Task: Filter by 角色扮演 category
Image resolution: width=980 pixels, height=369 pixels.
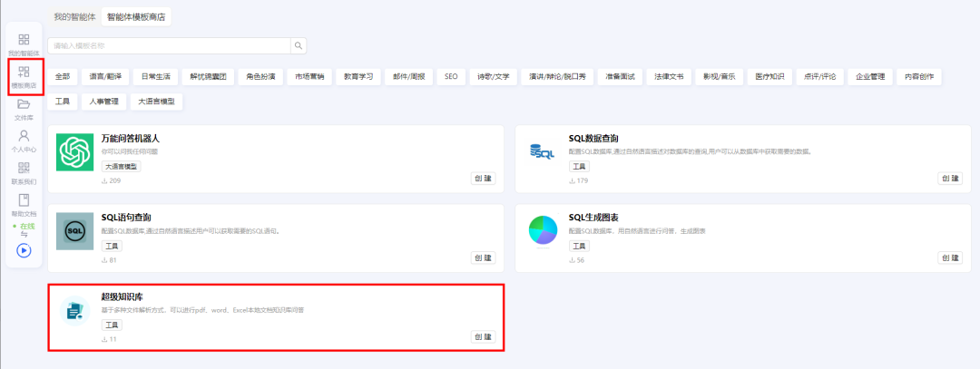Action: (260, 77)
